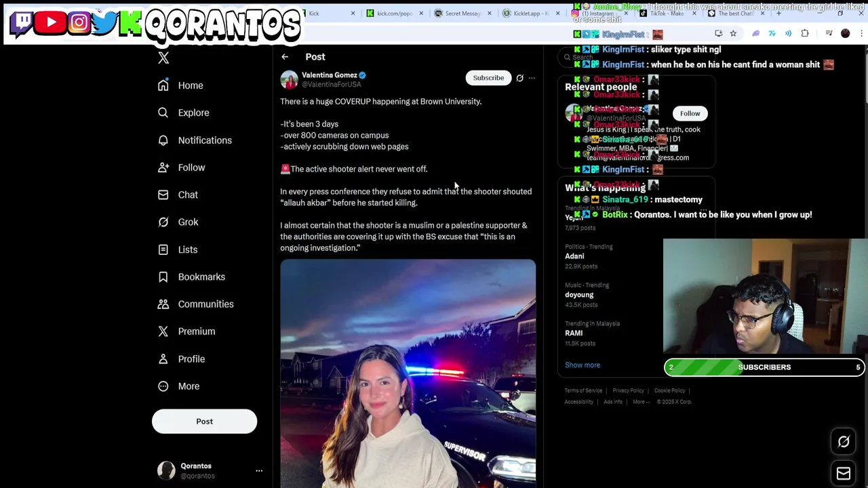Switch to Kicklet.app browser tab

532,14
